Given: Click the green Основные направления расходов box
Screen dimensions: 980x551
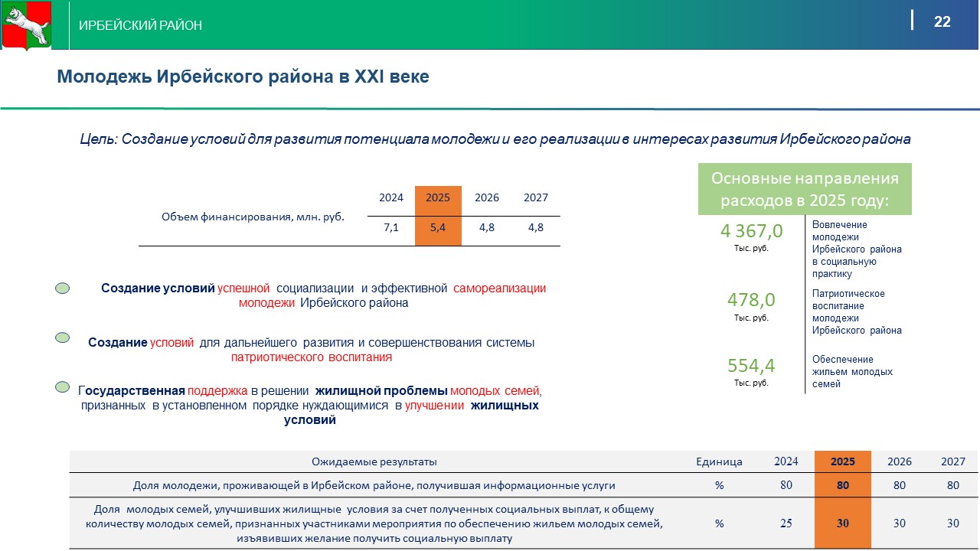Looking at the screenshot, I should tap(805, 189).
